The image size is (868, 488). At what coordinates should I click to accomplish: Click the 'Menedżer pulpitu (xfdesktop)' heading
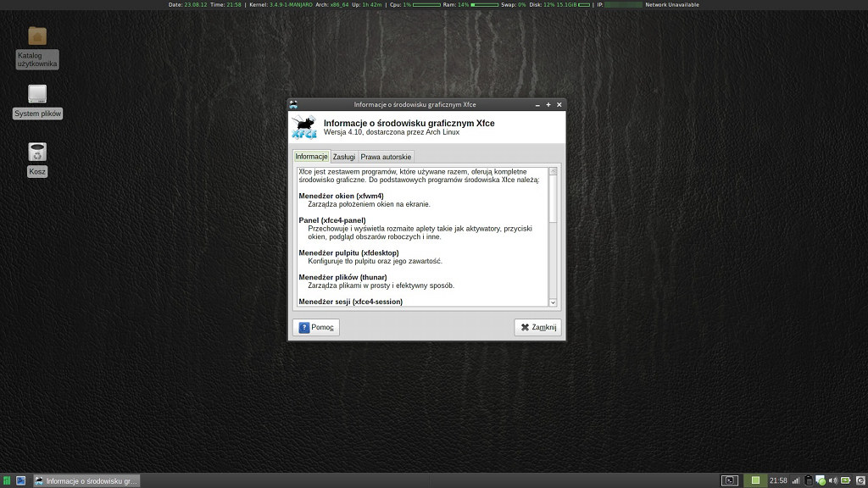coord(348,252)
